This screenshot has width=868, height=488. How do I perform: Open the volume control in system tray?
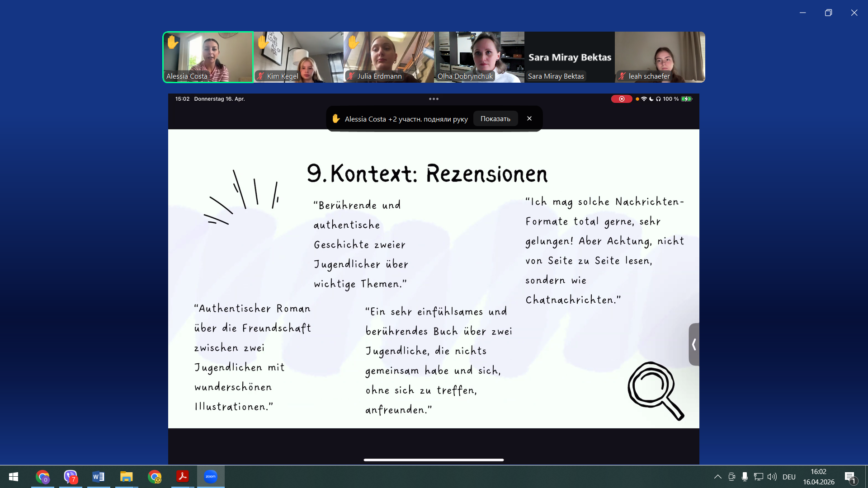(772, 477)
